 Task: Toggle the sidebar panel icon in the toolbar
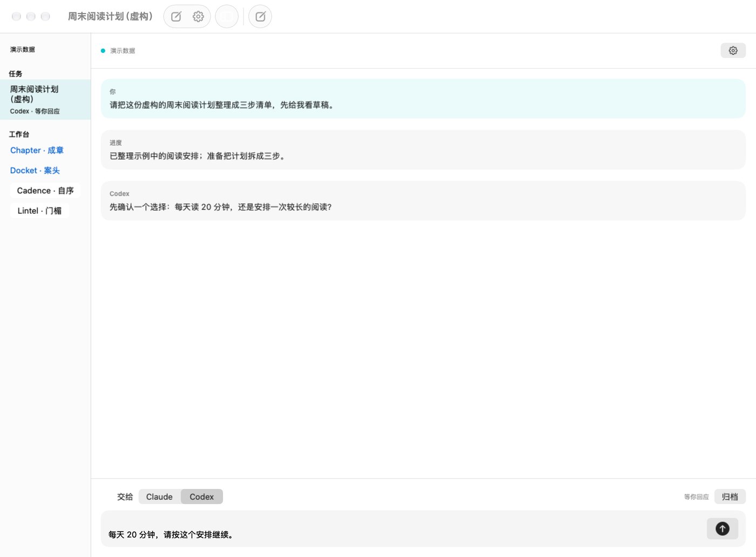click(227, 17)
